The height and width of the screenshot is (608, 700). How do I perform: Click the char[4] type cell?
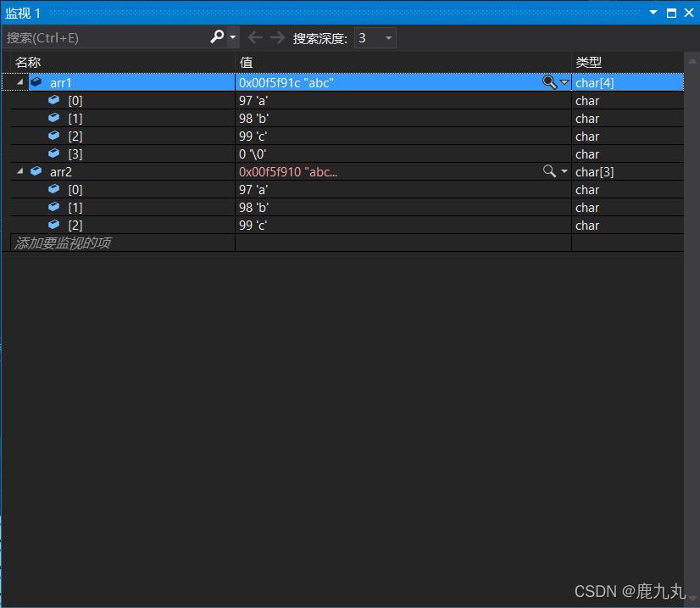627,82
